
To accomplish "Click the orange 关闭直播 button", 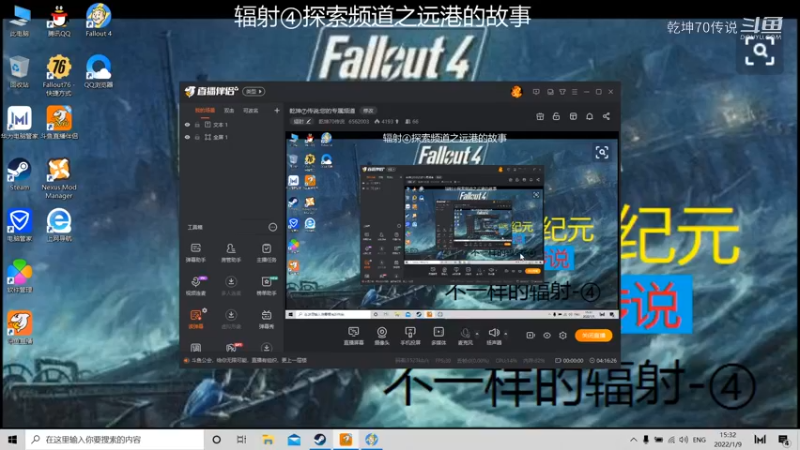I will pos(593,335).
